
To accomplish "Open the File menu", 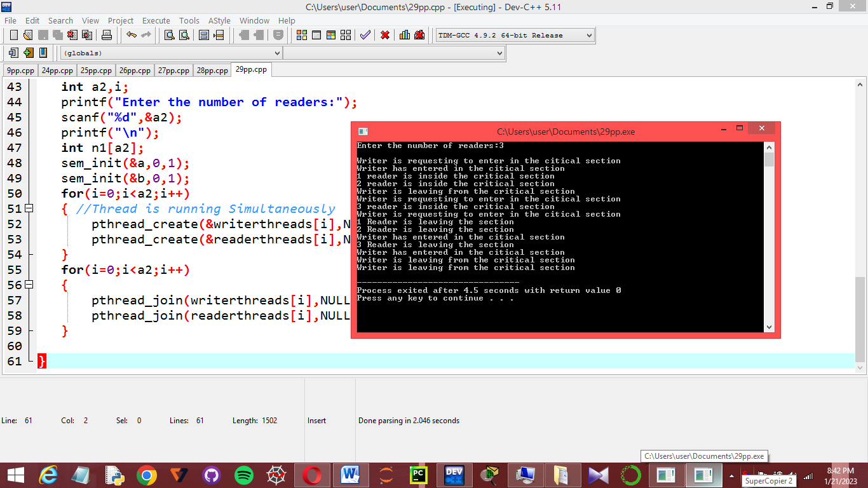I will tap(10, 20).
